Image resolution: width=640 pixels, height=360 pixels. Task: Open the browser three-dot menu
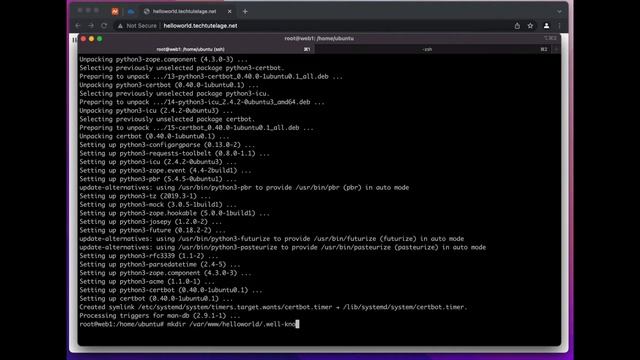(559, 26)
